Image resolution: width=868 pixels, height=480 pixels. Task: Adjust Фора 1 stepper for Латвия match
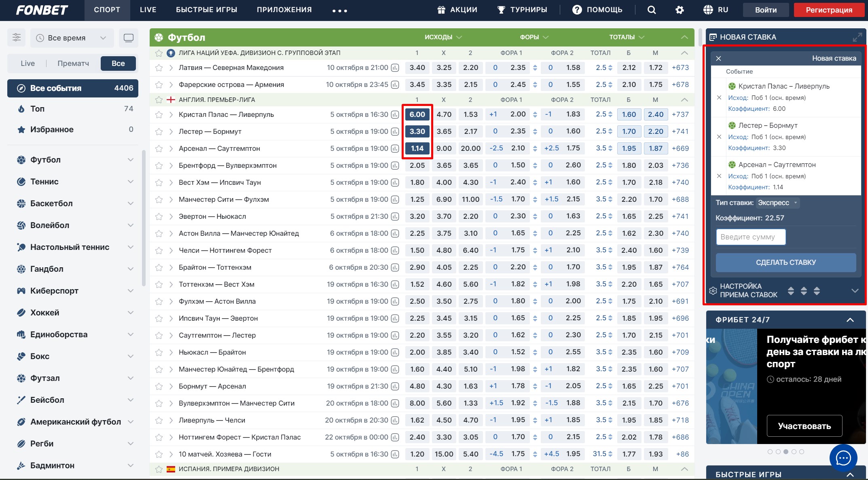535,68
